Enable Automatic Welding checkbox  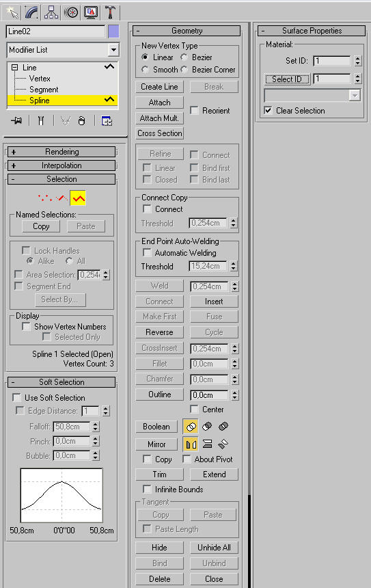(148, 253)
